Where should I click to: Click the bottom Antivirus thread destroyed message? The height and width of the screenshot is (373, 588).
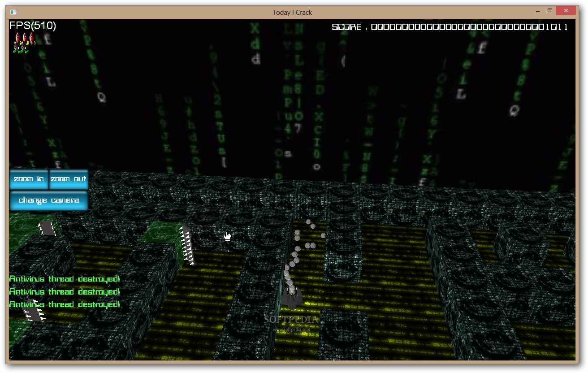[65, 304]
